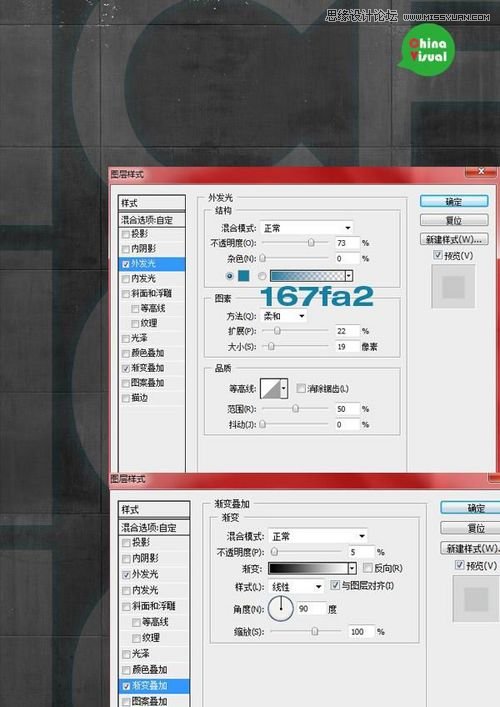Uncheck 渐变叠加 in the lower dialog list

(126, 686)
